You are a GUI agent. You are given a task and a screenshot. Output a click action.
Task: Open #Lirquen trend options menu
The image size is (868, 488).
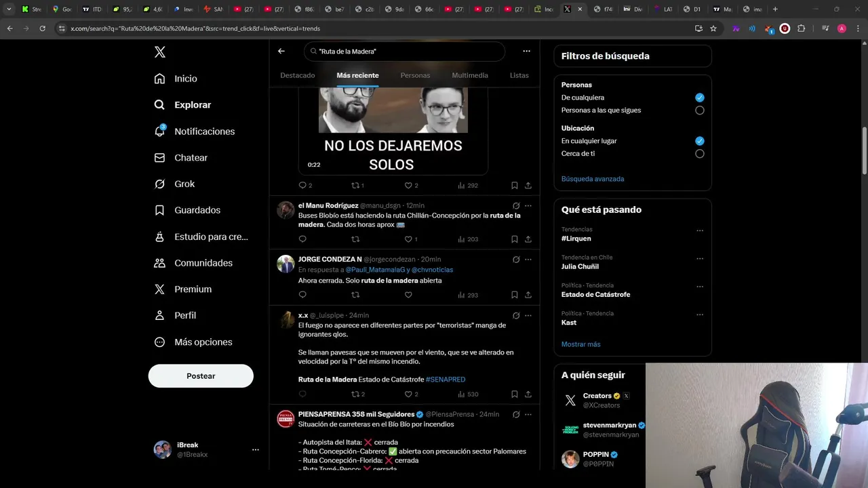(700, 230)
